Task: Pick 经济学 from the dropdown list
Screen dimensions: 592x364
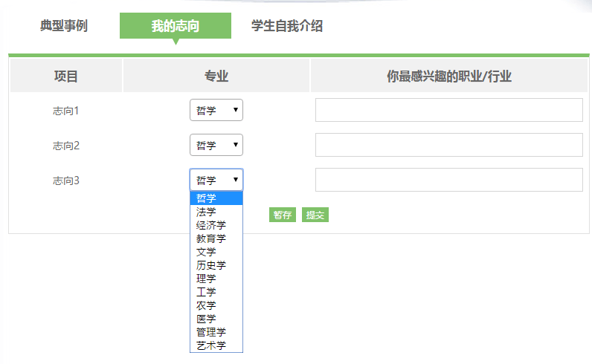Action: 216,225
